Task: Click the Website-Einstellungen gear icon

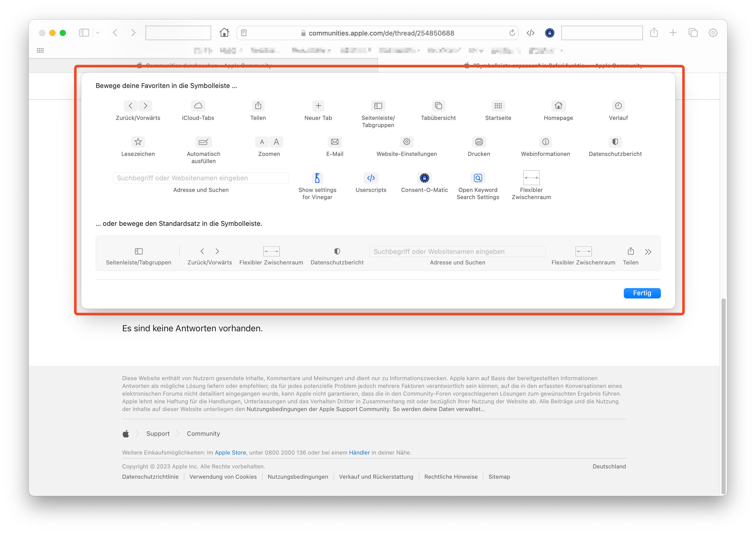Action: tap(407, 142)
